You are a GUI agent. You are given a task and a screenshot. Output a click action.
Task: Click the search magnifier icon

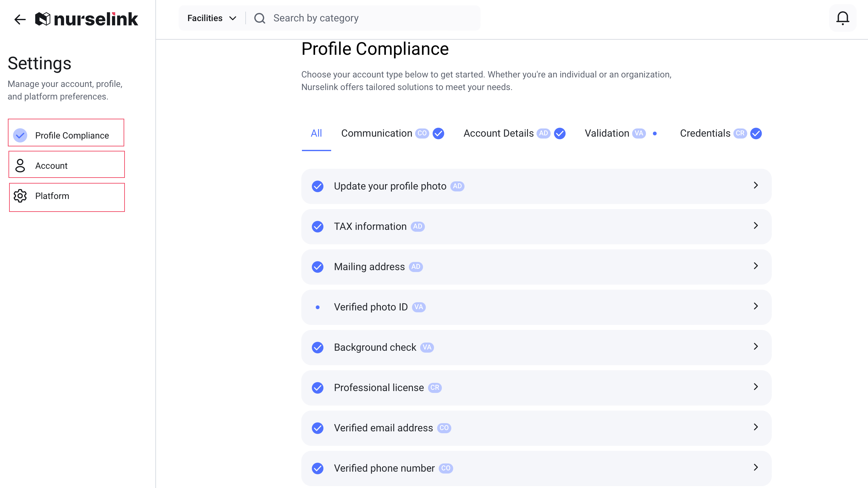(259, 18)
